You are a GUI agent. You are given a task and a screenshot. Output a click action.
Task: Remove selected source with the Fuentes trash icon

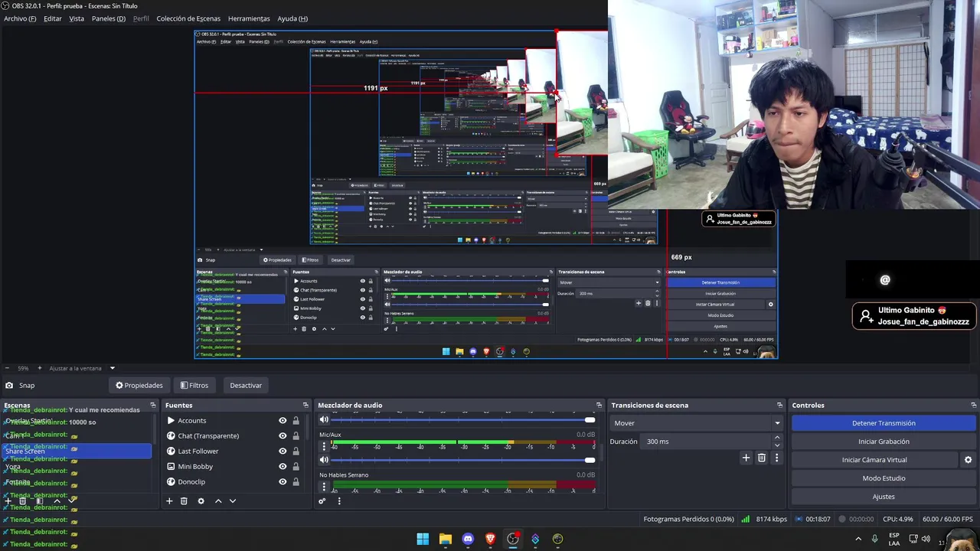click(184, 501)
